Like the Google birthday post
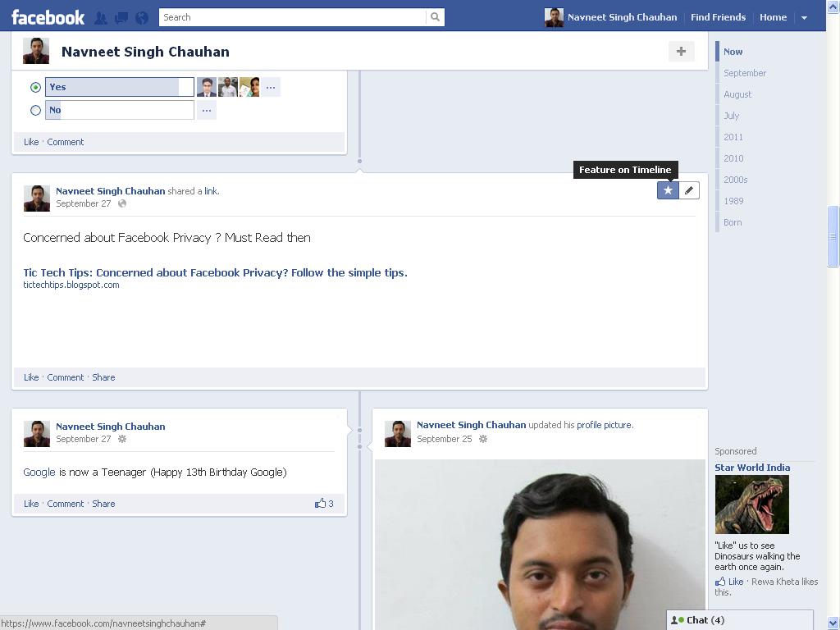The height and width of the screenshot is (630, 840). point(31,503)
